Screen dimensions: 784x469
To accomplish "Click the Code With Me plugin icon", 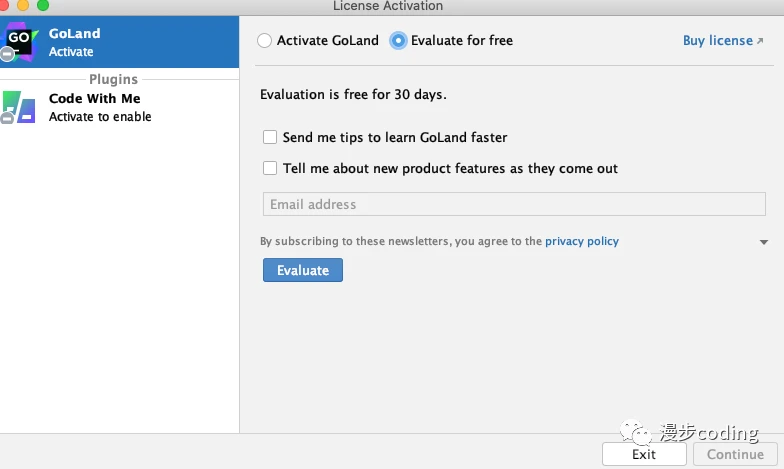I will [19, 106].
